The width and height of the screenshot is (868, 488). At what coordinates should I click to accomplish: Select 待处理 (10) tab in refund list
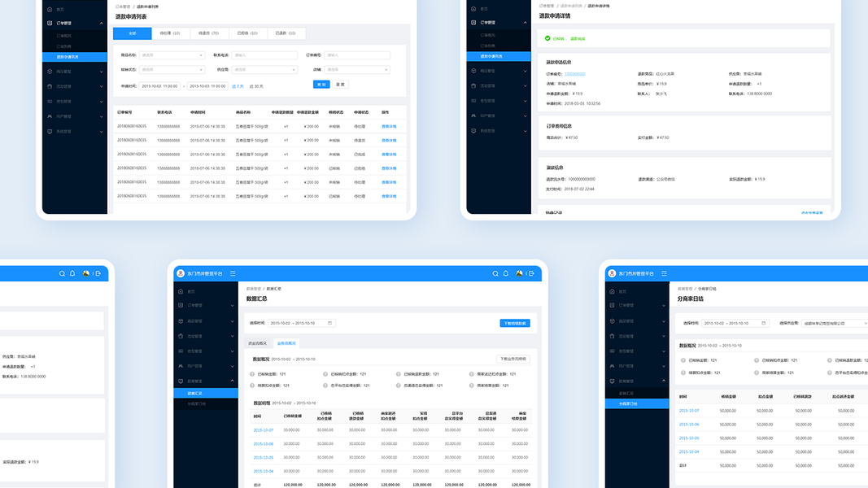[170, 33]
